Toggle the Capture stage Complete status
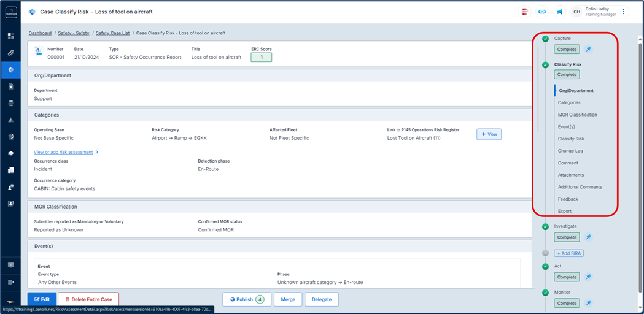644x314 pixels. coord(567,49)
